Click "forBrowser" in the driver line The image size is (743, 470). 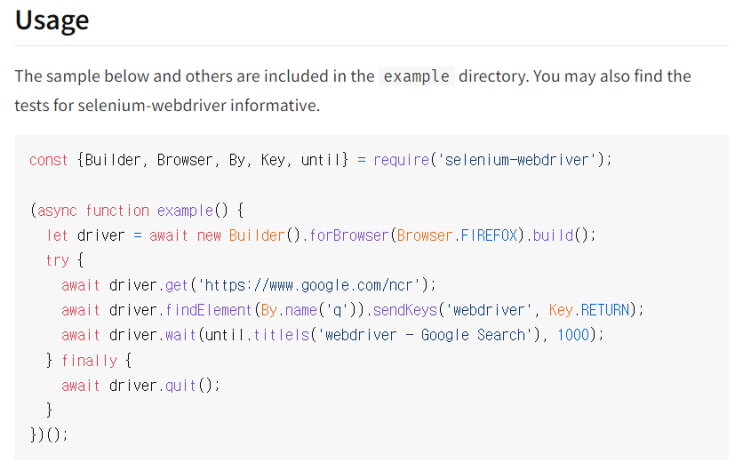349,235
